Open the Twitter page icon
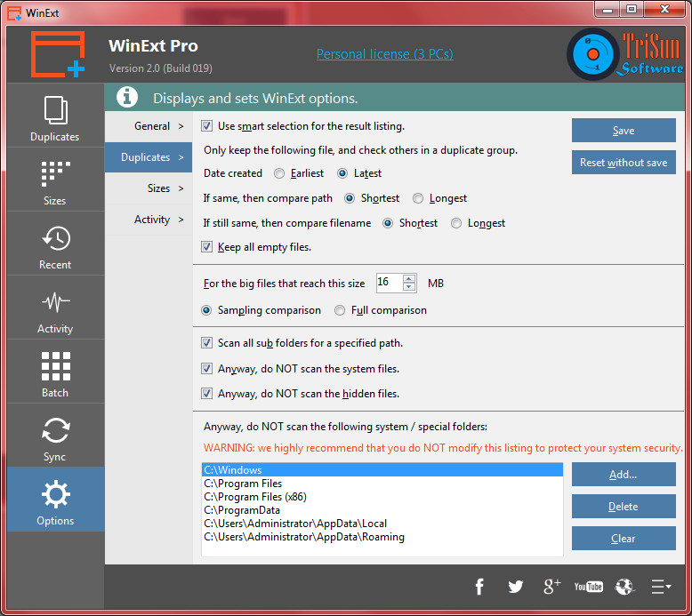The height and width of the screenshot is (616, 692). [516, 587]
